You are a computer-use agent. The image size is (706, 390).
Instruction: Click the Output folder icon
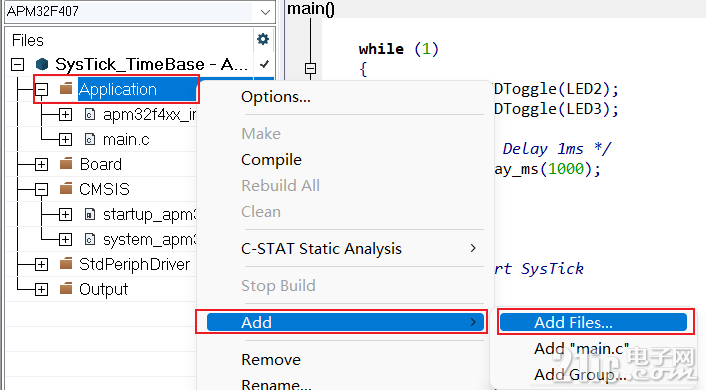[x=66, y=288]
